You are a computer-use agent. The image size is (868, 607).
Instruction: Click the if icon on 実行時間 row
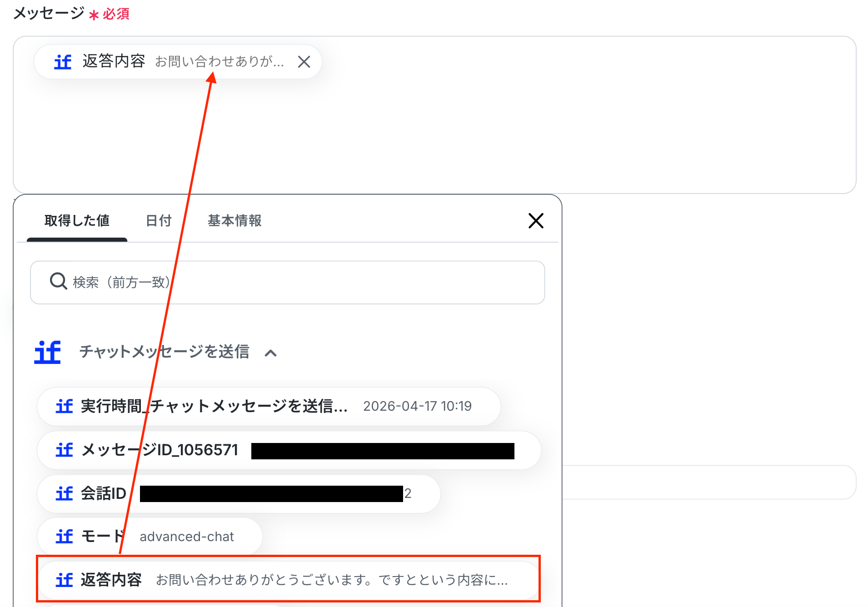click(64, 406)
